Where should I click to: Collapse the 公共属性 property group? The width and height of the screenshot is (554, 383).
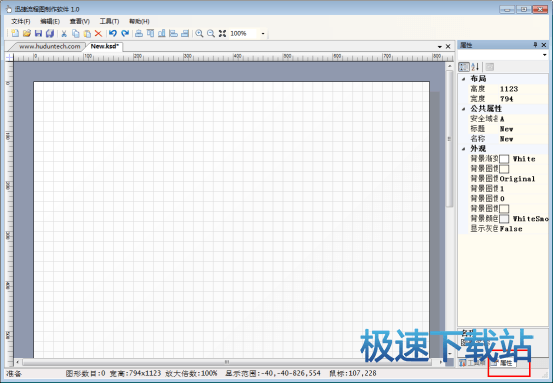coord(463,109)
